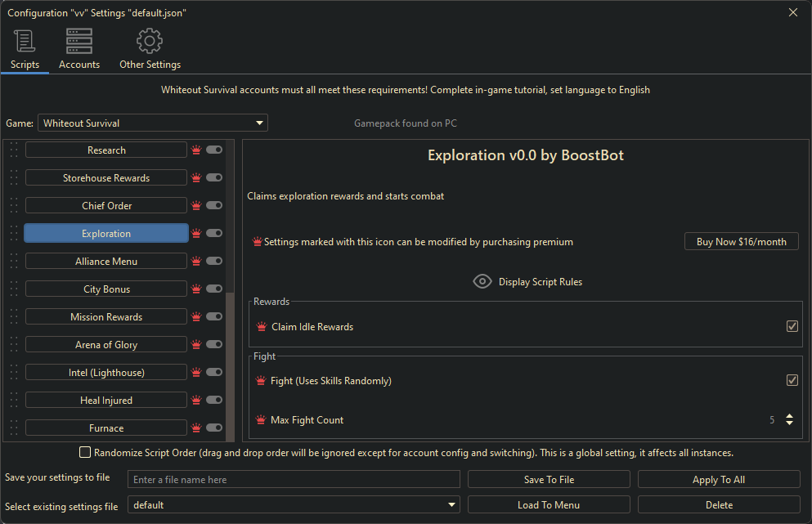Decrease Max Fight Count with the down arrow
The width and height of the screenshot is (812, 524).
coord(789,423)
